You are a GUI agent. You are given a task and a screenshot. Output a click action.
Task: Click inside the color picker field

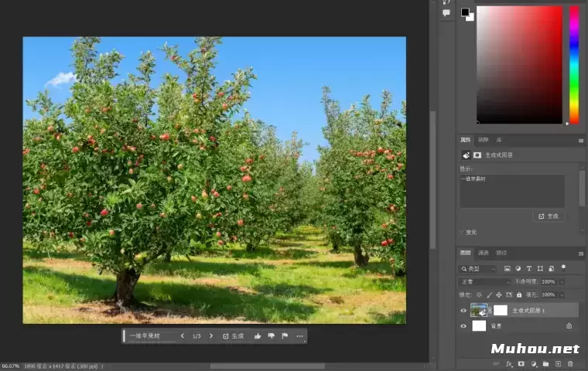click(519, 64)
